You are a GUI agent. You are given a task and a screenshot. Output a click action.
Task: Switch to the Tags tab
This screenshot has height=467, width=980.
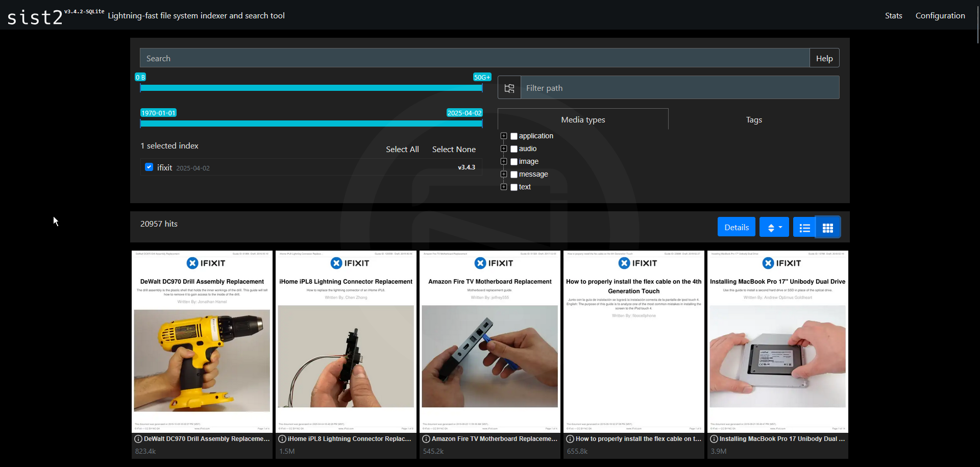click(753, 119)
